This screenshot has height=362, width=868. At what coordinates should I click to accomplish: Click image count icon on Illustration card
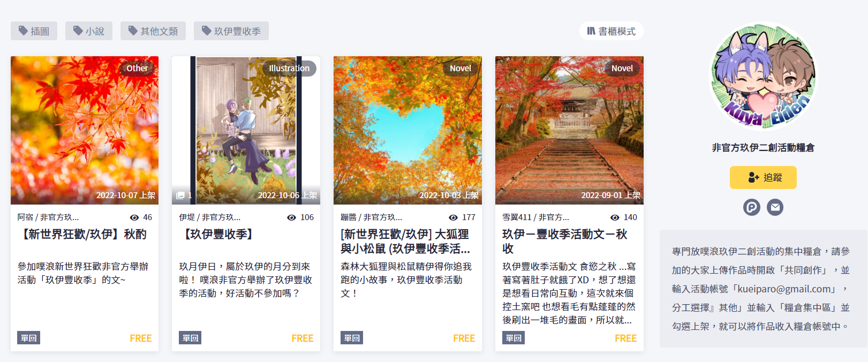pyautogui.click(x=180, y=195)
